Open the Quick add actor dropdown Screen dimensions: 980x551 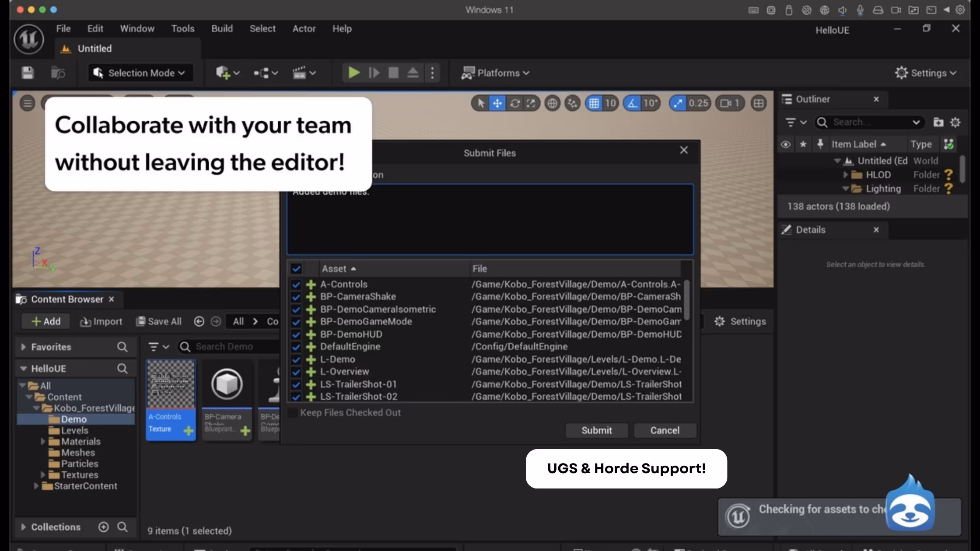(227, 73)
